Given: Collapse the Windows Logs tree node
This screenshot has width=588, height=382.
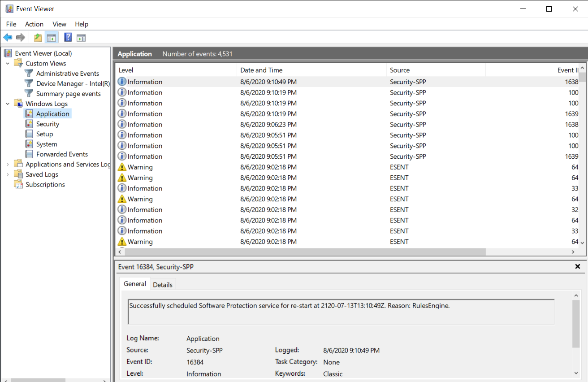Looking at the screenshot, I should tap(8, 104).
